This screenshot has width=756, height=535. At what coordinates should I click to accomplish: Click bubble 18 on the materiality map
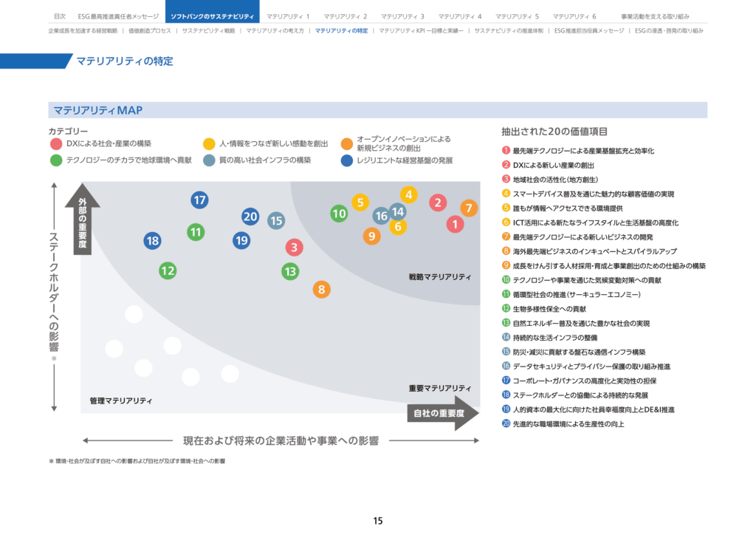152,241
